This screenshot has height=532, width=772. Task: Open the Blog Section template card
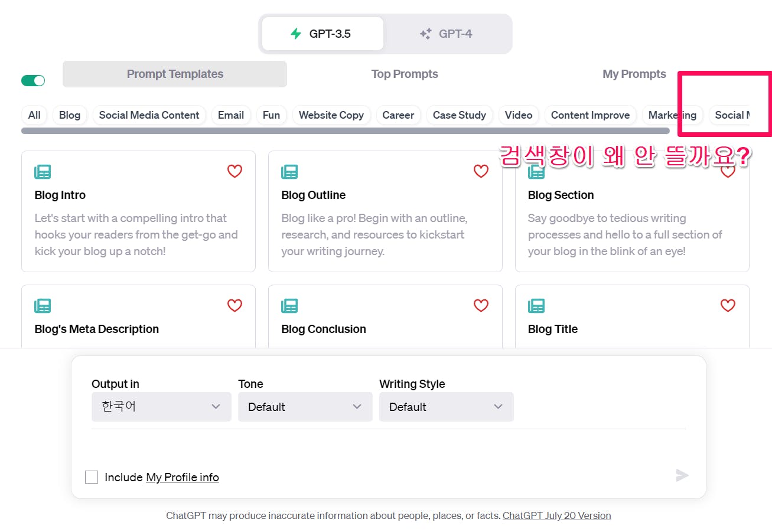632,211
